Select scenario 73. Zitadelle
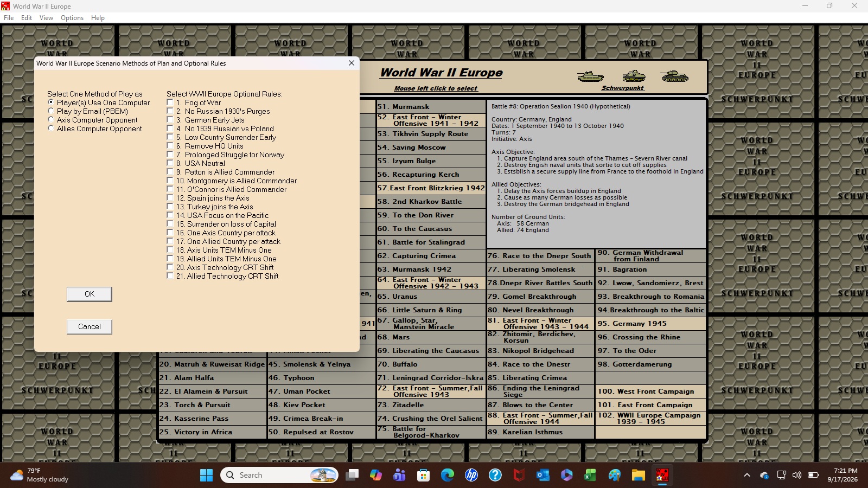 point(431,405)
